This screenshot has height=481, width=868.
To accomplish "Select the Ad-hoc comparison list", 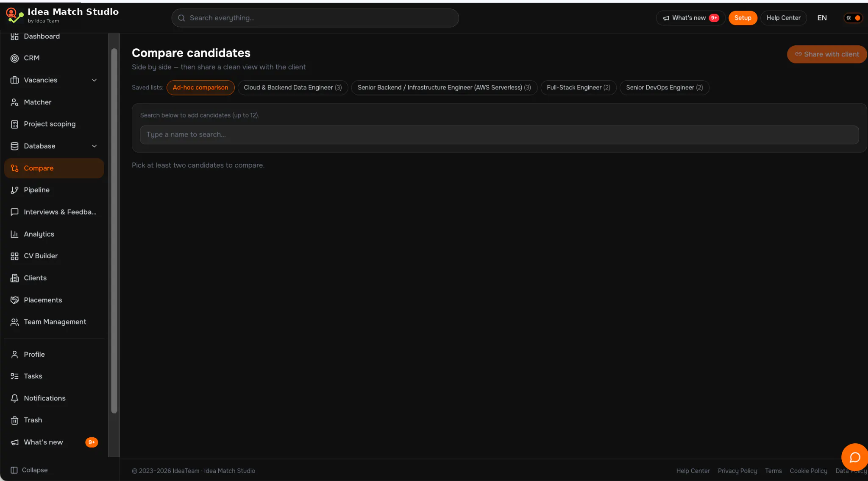I will click(200, 88).
